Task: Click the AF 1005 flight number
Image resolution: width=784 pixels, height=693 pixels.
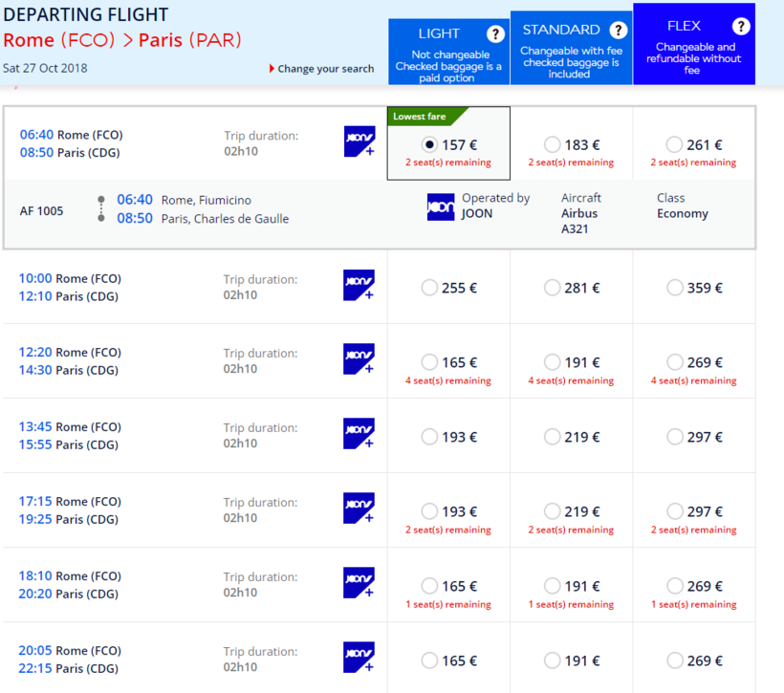Action: (42, 210)
